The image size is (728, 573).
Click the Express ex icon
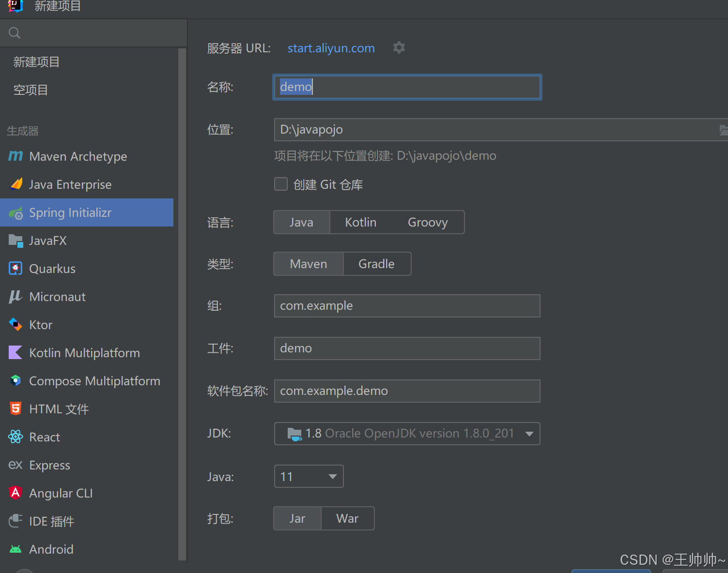pyautogui.click(x=15, y=465)
